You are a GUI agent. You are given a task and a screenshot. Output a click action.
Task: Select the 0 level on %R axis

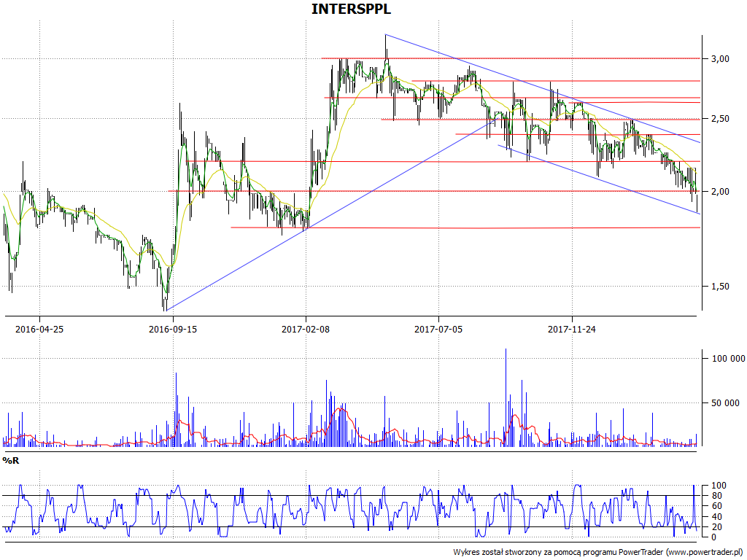713,537
